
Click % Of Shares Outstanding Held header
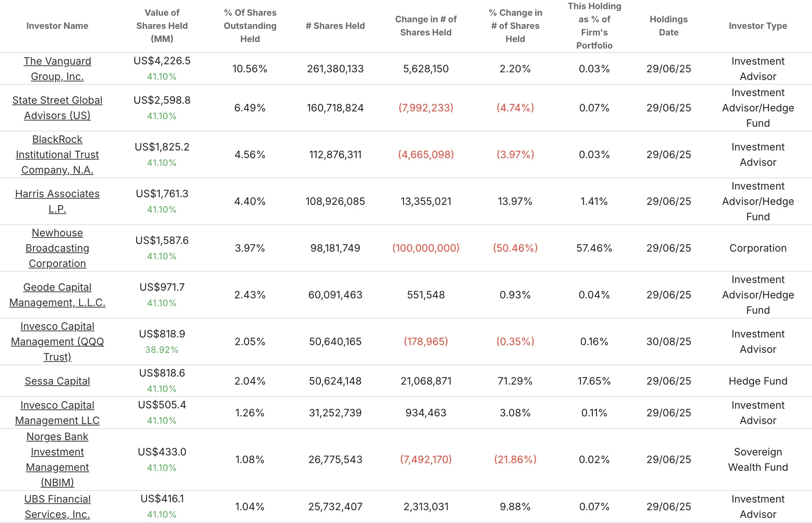click(x=250, y=26)
